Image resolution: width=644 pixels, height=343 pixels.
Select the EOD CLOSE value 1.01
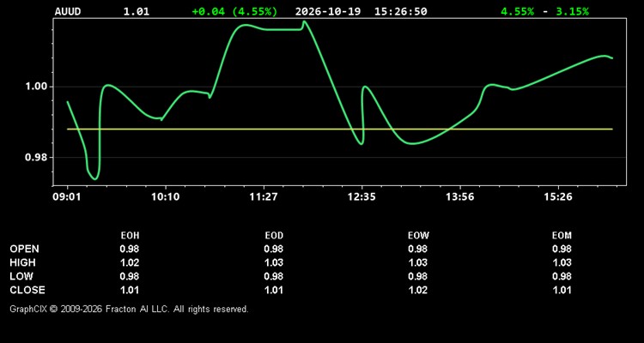pyautogui.click(x=274, y=290)
